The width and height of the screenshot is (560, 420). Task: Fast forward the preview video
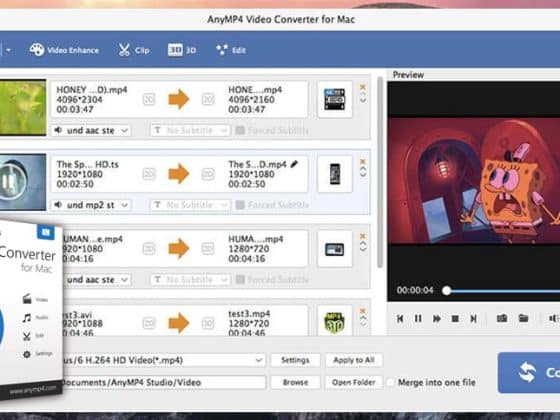[436, 318]
